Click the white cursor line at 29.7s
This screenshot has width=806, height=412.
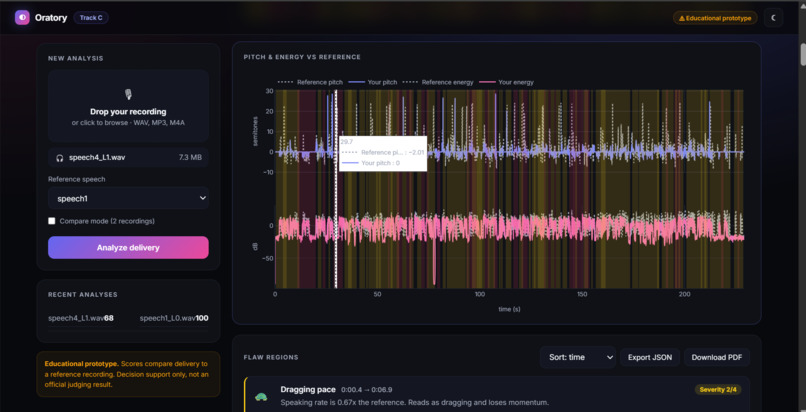pos(336,189)
